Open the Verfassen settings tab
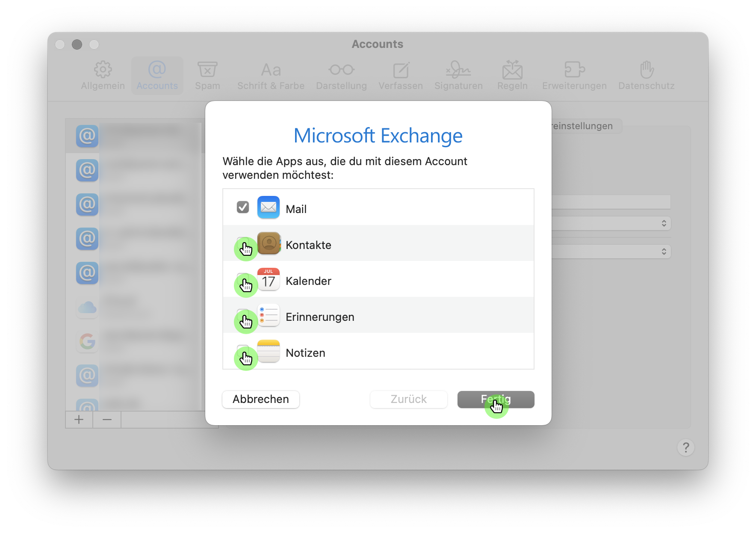Image resolution: width=756 pixels, height=533 pixels. [x=400, y=76]
